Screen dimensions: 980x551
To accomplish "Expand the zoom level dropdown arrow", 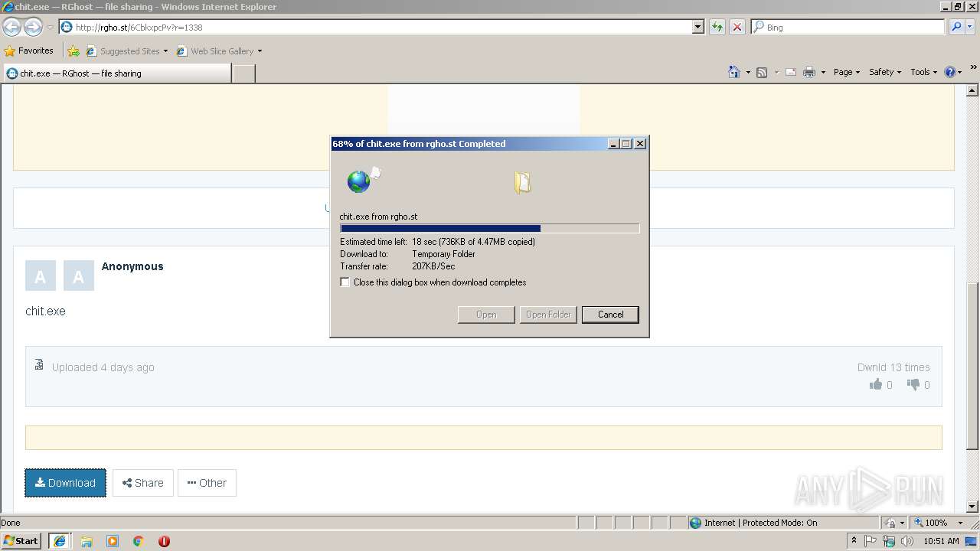I will (x=960, y=523).
